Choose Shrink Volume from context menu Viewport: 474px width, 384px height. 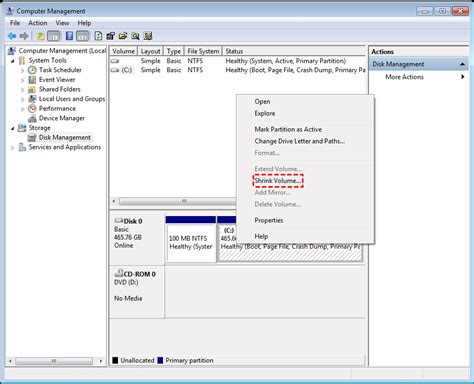point(278,181)
